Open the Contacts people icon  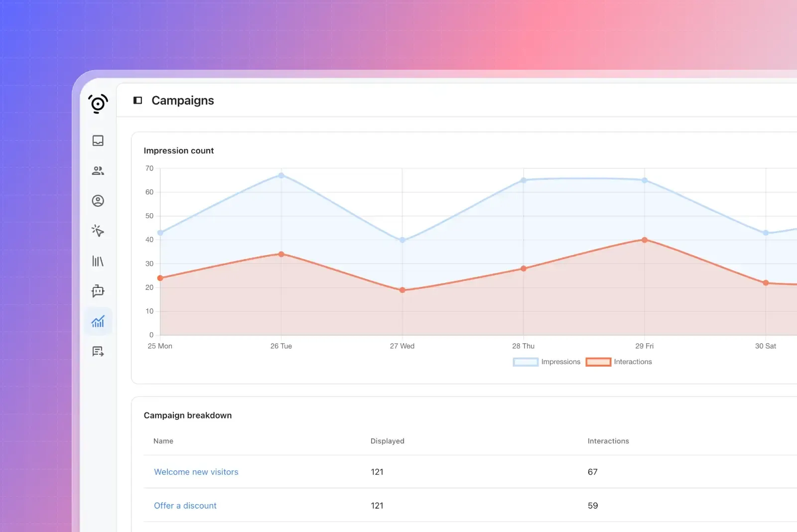coord(98,171)
